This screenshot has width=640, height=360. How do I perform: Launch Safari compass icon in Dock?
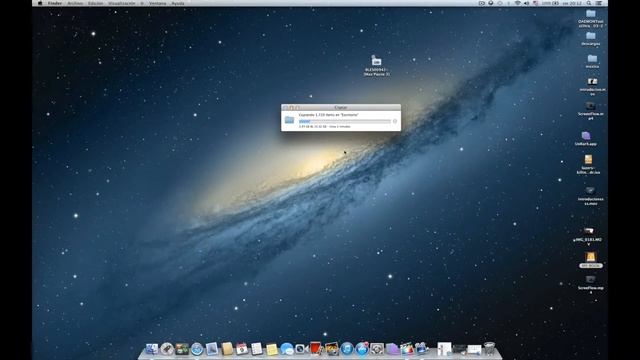pos(197,349)
